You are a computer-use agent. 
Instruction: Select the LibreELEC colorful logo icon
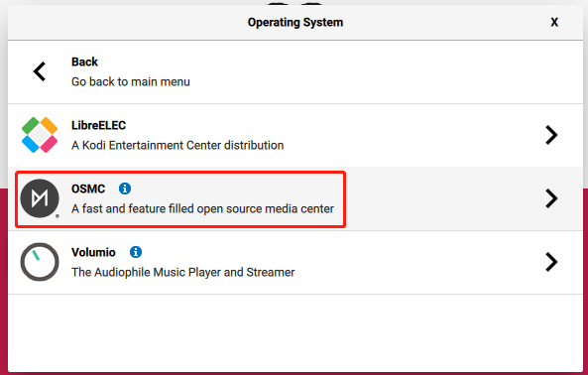40,135
